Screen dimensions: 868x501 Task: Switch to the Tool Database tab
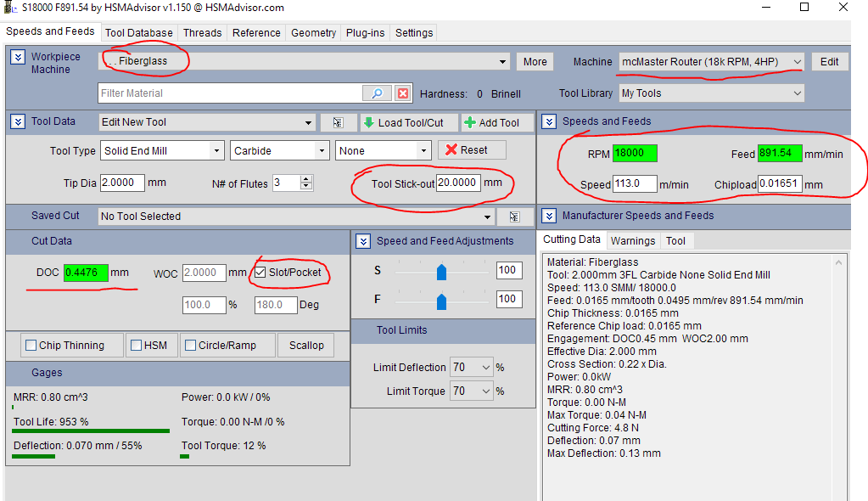click(138, 33)
